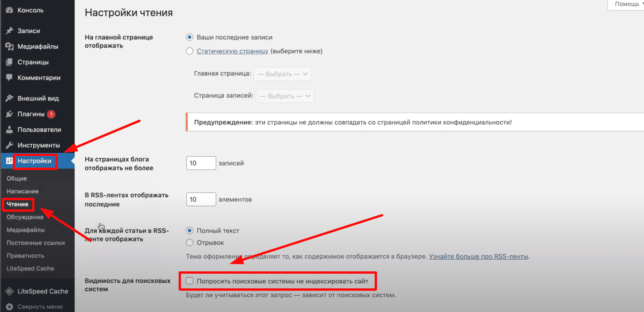Open Плагины menu item
Screen dimensions: 644x312
click(37, 114)
